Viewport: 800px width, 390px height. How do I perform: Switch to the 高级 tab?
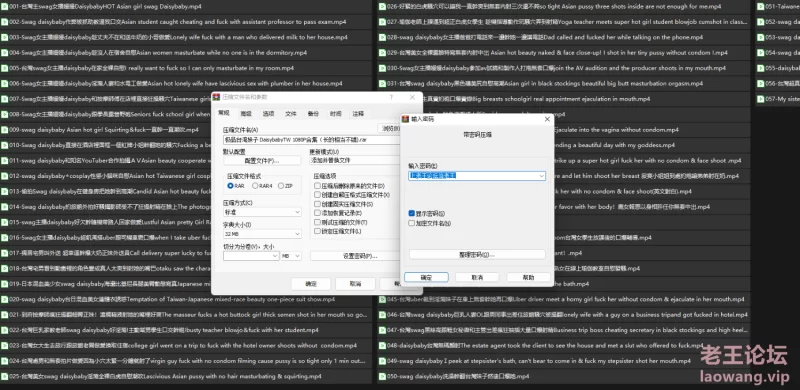(246, 114)
